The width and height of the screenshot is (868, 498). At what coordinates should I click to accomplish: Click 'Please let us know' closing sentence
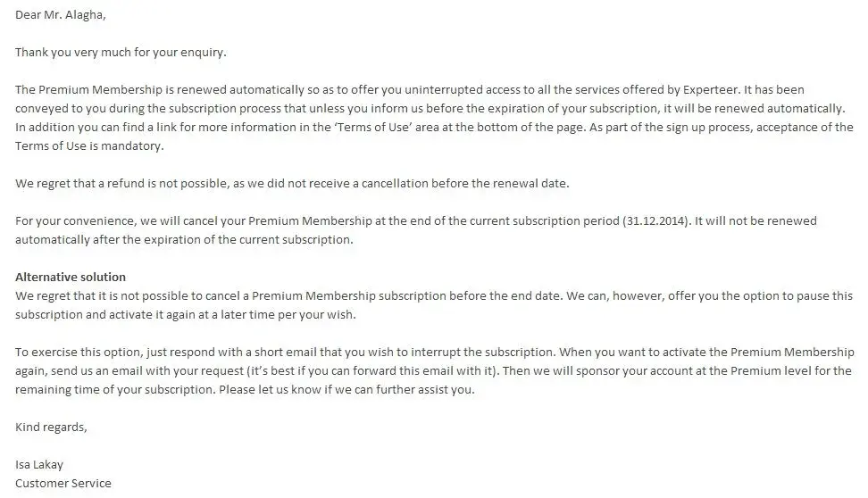click(380, 389)
